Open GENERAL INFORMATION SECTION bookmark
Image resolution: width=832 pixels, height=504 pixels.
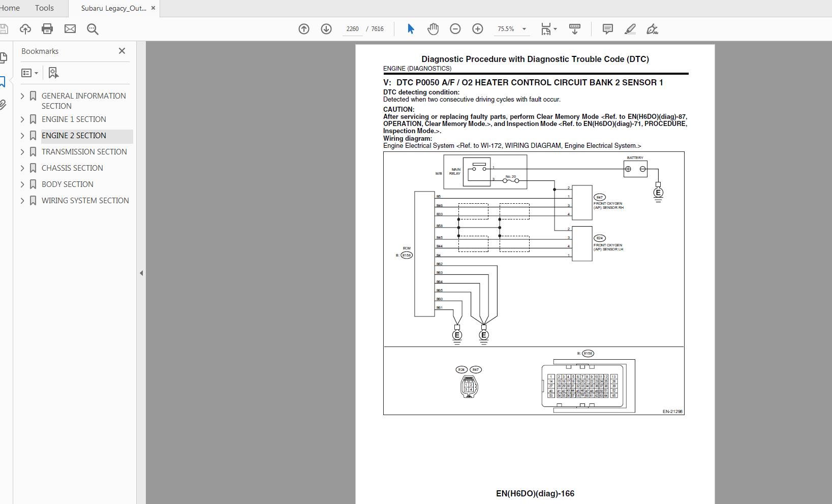point(83,101)
